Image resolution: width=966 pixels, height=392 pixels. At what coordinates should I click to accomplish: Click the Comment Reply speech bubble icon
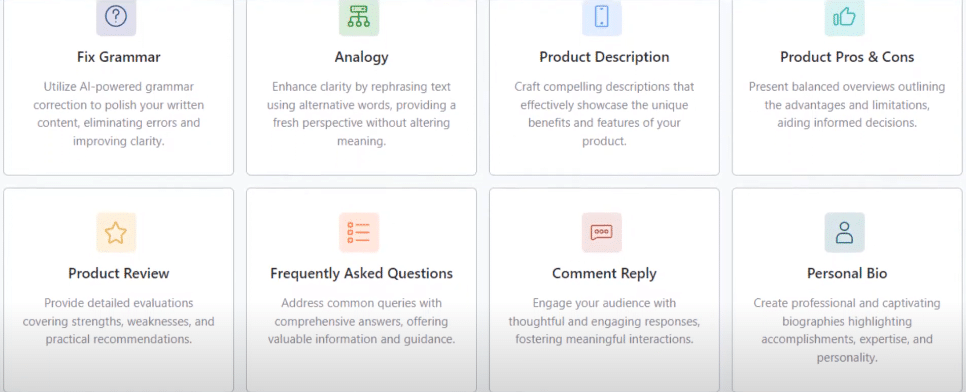pos(602,232)
